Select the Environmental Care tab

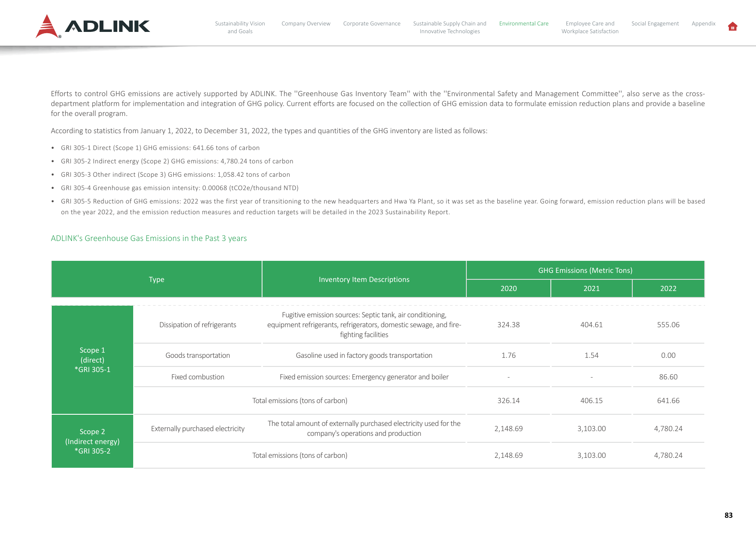[524, 24]
